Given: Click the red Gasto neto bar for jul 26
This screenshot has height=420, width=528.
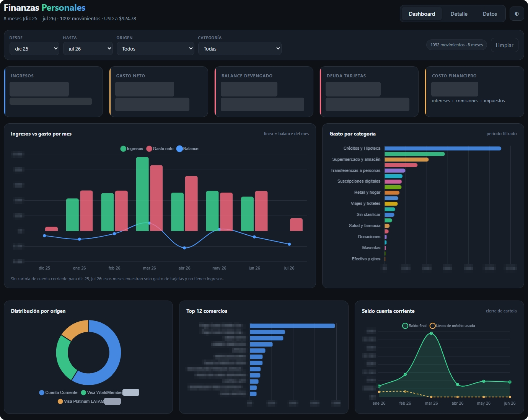Looking at the screenshot, I should (x=296, y=225).
